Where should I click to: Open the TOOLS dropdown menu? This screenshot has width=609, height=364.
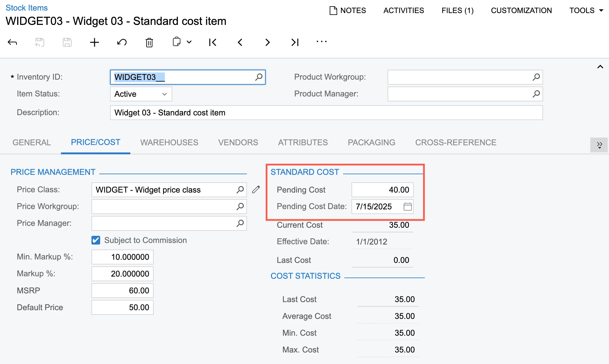586,10
